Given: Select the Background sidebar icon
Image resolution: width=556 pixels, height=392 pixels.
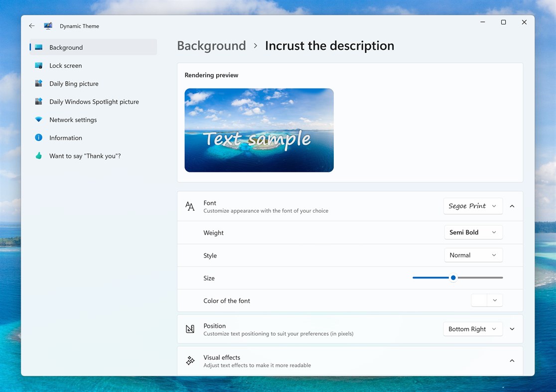Looking at the screenshot, I should click(x=39, y=47).
